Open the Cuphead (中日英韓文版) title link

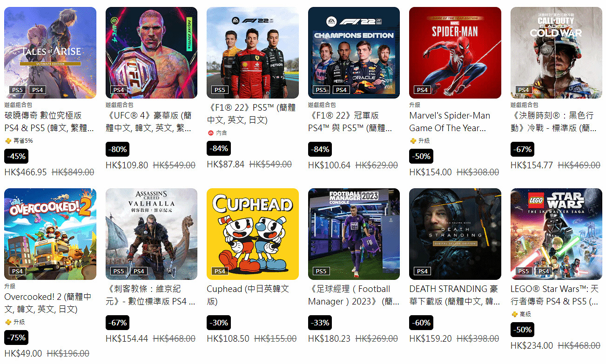pyautogui.click(x=248, y=295)
